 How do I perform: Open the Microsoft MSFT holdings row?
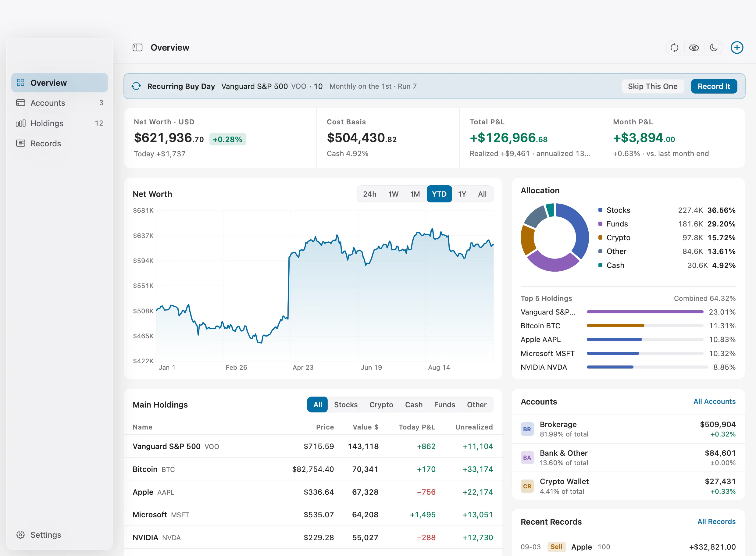coord(313,515)
